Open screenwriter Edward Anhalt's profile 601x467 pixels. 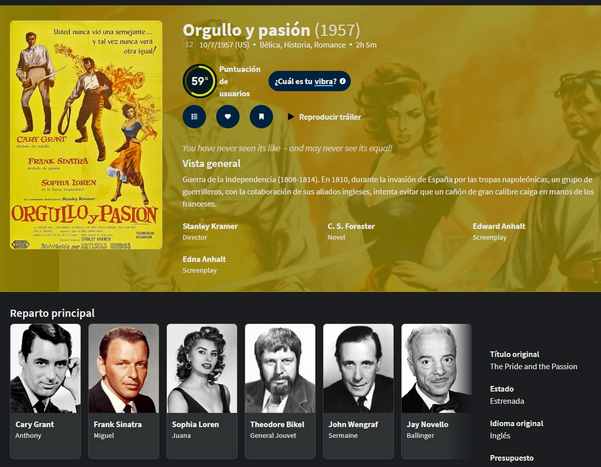click(x=499, y=226)
